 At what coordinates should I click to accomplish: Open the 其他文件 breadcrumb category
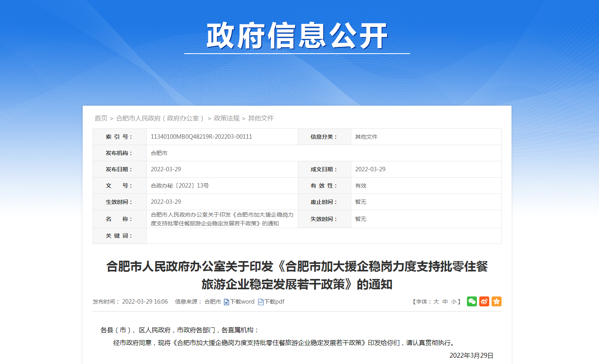pyautogui.click(x=261, y=118)
